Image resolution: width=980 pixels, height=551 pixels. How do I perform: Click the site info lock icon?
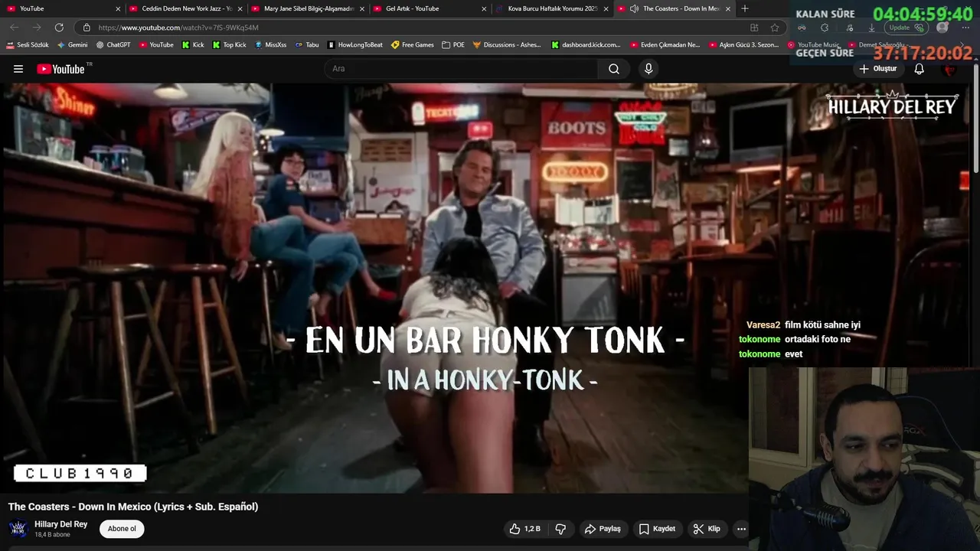tap(87, 28)
